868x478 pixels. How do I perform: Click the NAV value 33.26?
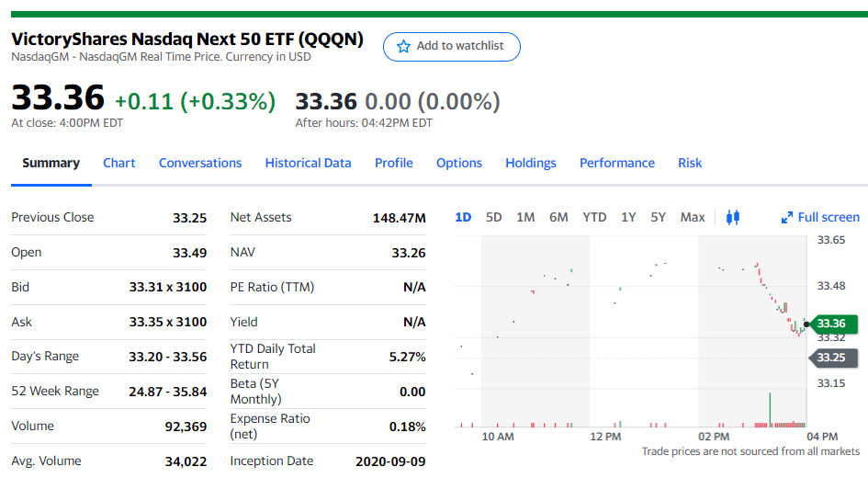(409, 253)
